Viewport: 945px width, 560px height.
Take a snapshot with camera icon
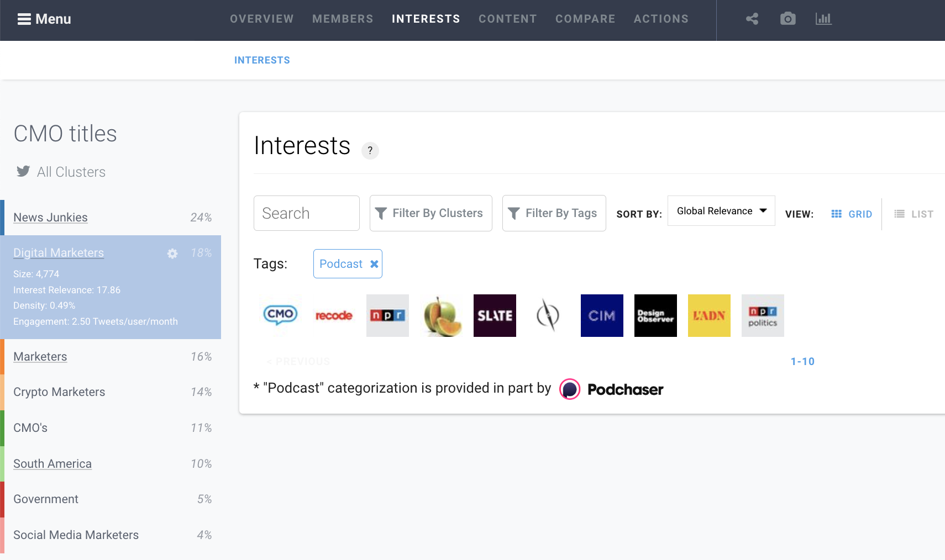click(788, 19)
